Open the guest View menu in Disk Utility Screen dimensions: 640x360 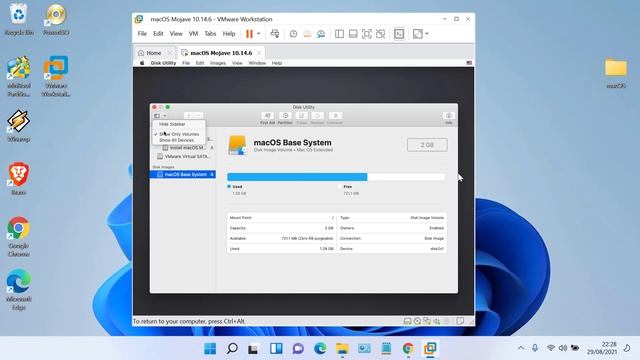237,63
